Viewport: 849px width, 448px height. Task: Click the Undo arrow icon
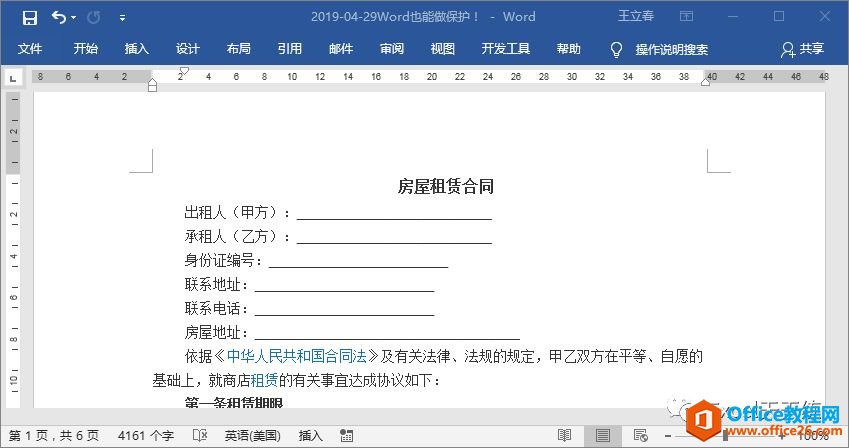tap(58, 17)
